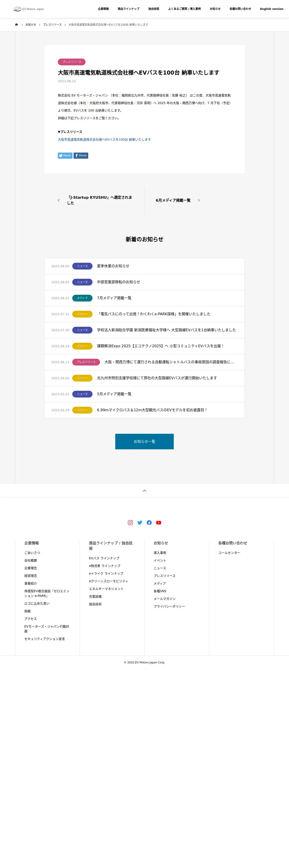Open the YouTube icon in footer

click(158, 523)
